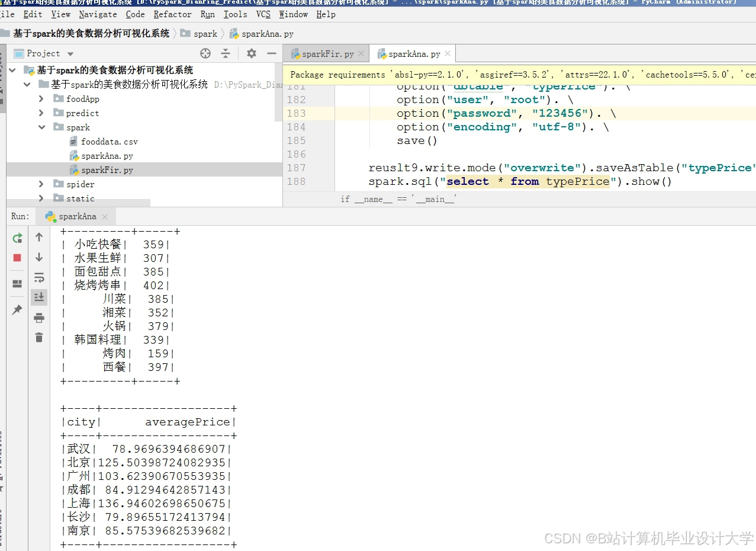The width and height of the screenshot is (756, 551).
Task: Jump up the stack trace arrow
Action: pos(39,236)
